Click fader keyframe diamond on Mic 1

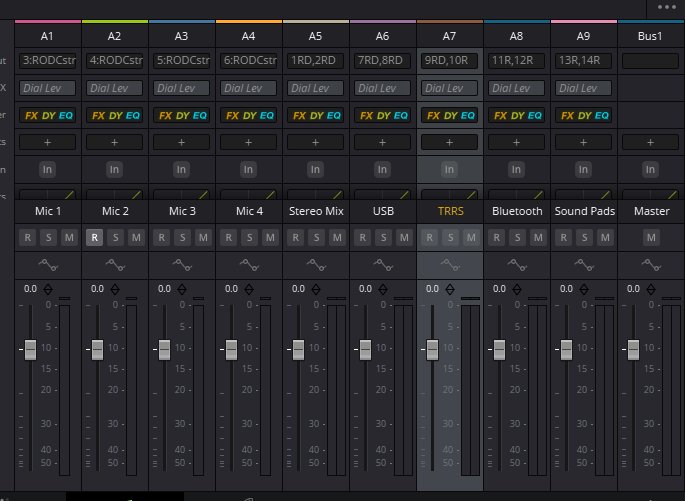48,289
